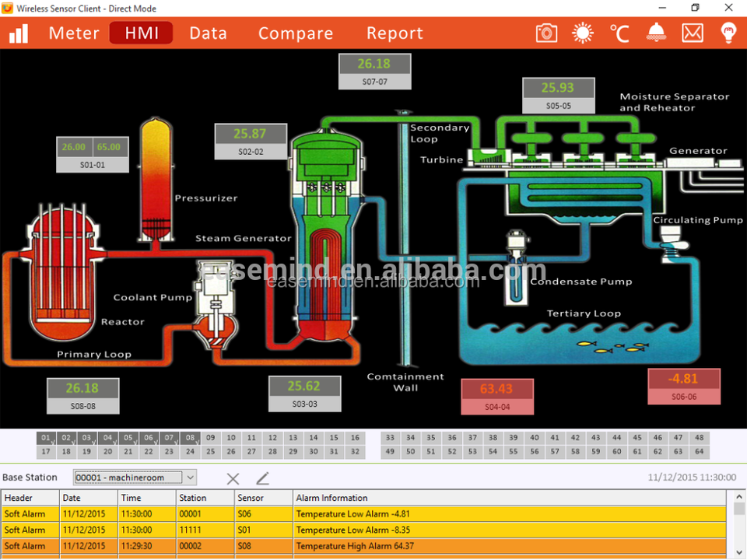Click the S07-07 sensor value box
Screen dimensions: 747x560
click(374, 65)
